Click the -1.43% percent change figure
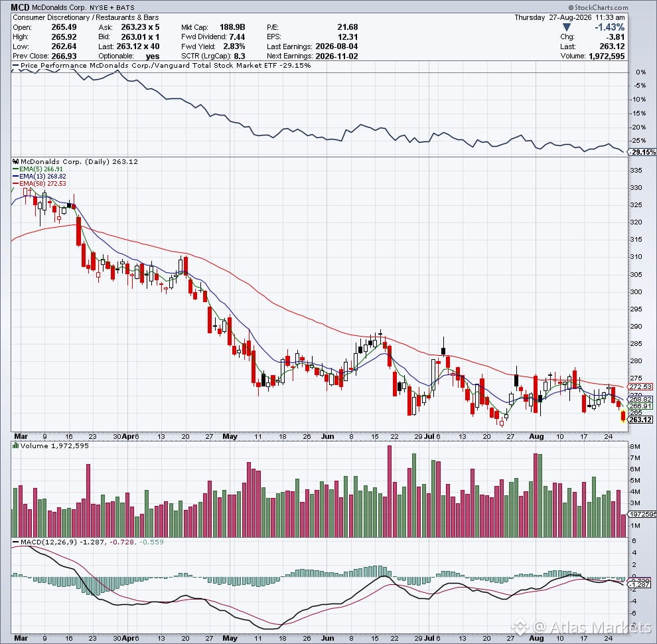This screenshot has width=657, height=644. click(610, 27)
